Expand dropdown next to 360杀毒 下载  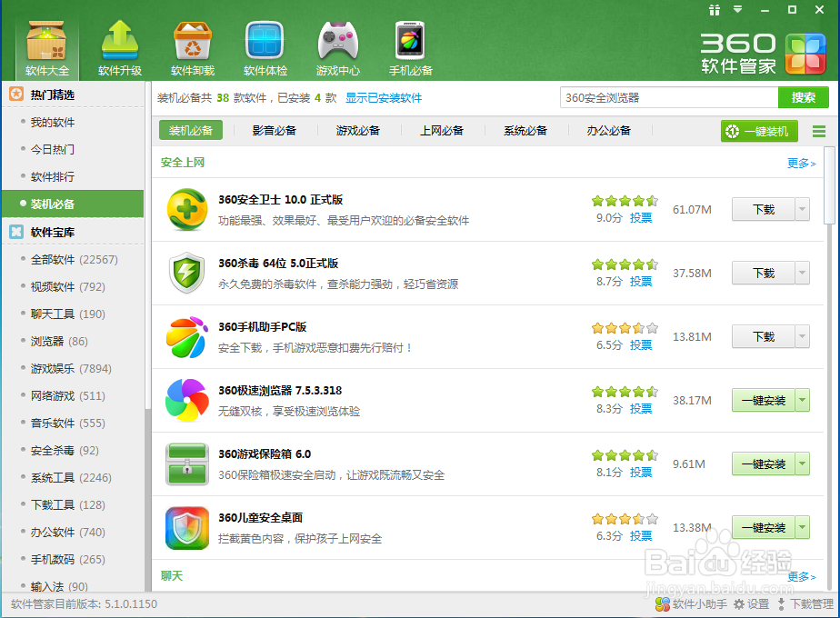[x=802, y=274]
